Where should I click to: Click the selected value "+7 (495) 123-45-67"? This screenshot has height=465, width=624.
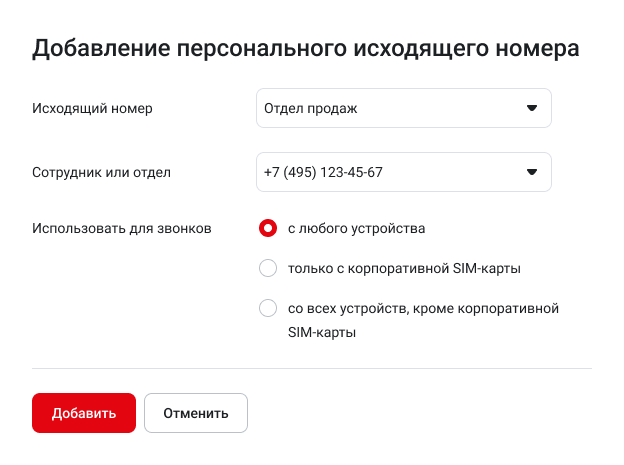pyautogui.click(x=323, y=172)
